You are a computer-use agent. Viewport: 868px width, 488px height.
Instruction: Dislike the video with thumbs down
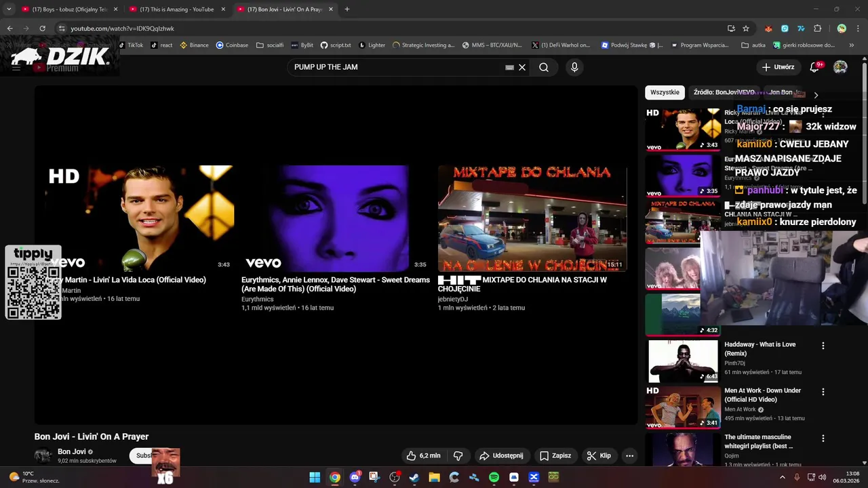[458, 455]
